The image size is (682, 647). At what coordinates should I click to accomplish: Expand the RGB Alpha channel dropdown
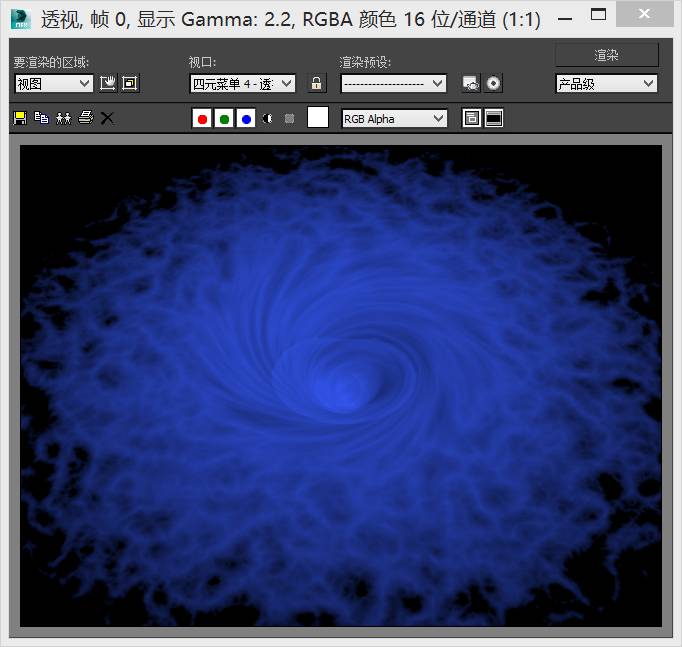click(x=394, y=119)
